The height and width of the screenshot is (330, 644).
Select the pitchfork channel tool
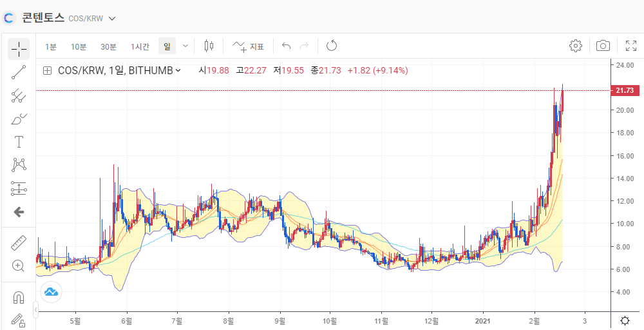coord(19,96)
